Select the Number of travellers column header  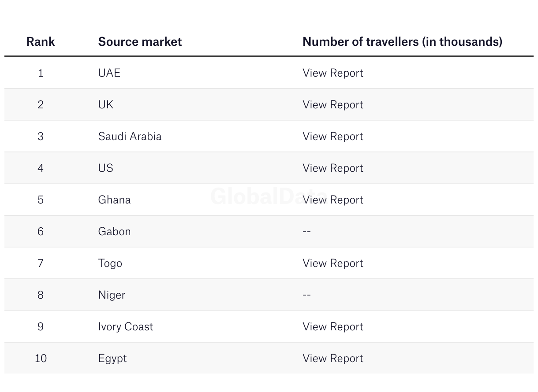tap(402, 42)
